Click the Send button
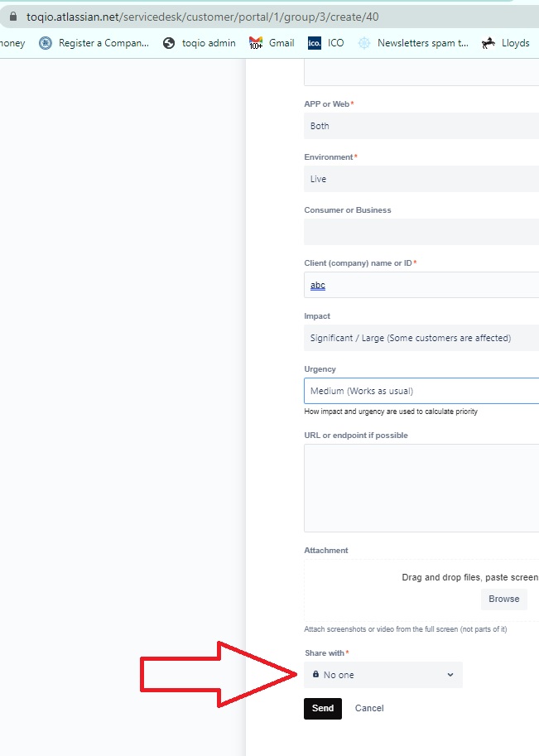539x756 pixels. pos(323,708)
